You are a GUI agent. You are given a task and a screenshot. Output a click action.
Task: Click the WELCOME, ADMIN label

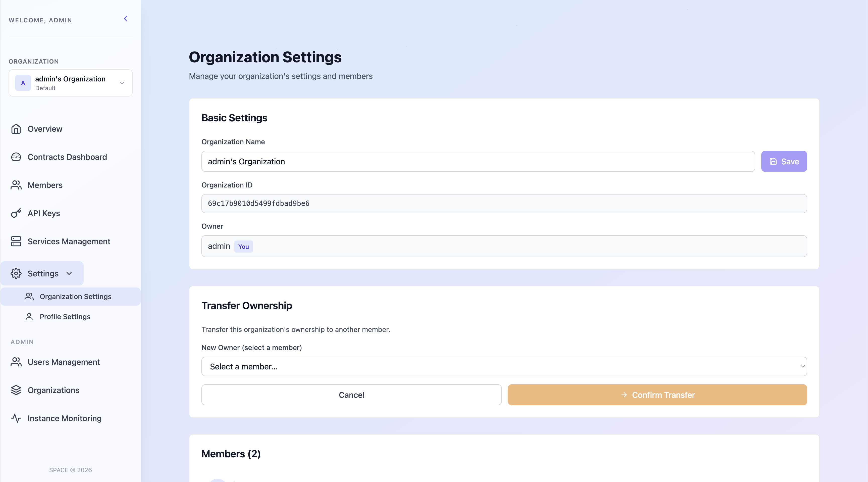(40, 20)
